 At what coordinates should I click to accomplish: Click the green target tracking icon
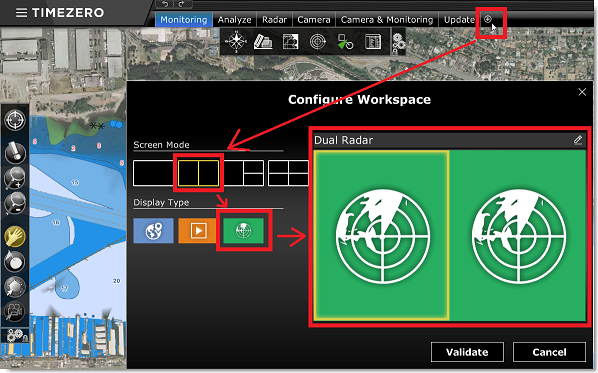345,42
